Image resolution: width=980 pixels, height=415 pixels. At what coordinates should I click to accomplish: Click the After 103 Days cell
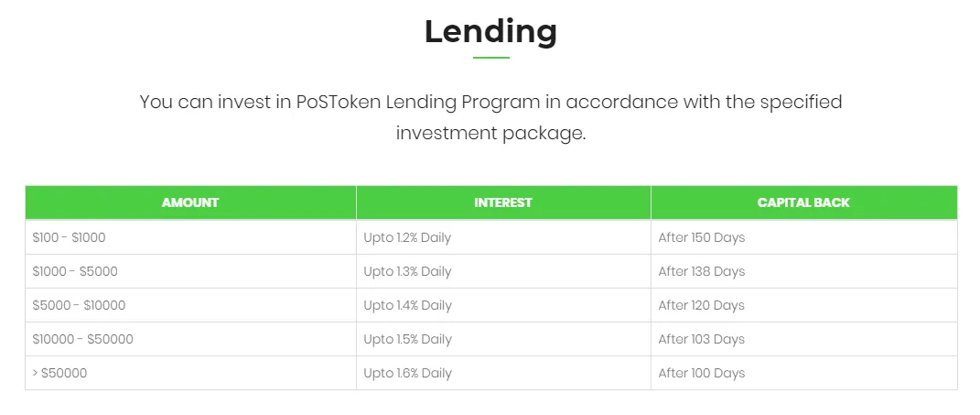click(x=702, y=339)
